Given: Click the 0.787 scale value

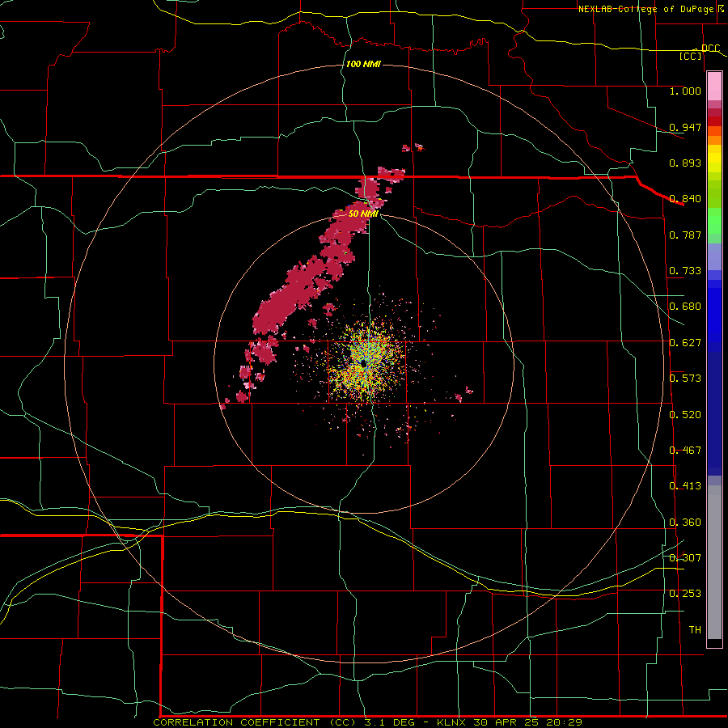Looking at the screenshot, I should point(685,235).
